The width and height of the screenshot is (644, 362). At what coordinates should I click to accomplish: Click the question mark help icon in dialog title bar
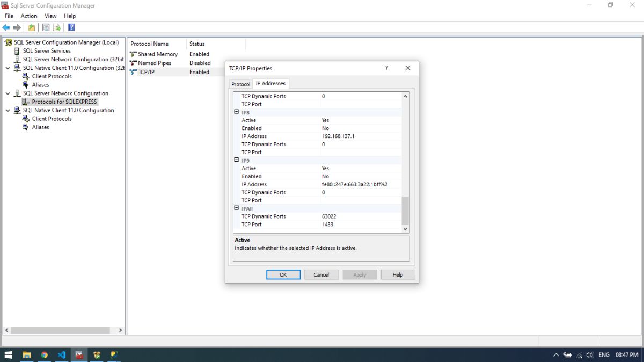pyautogui.click(x=386, y=68)
